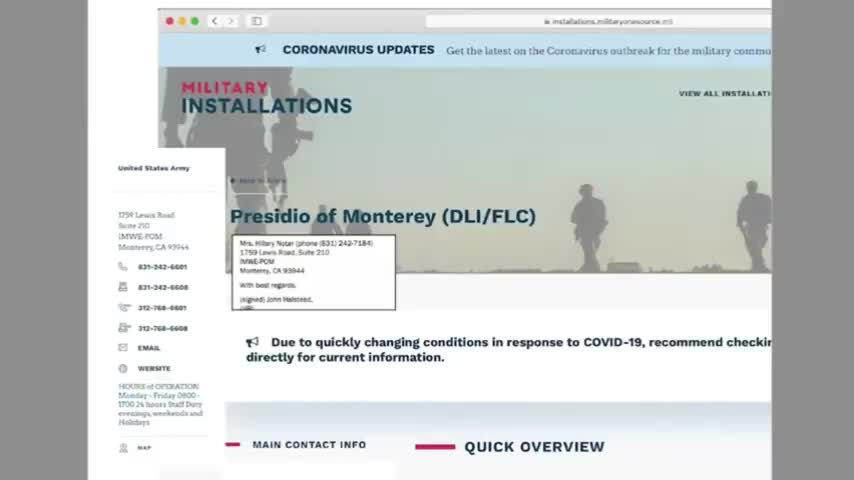Click the Back to Army link
Viewport: 854px width, 480px height.
point(258,180)
